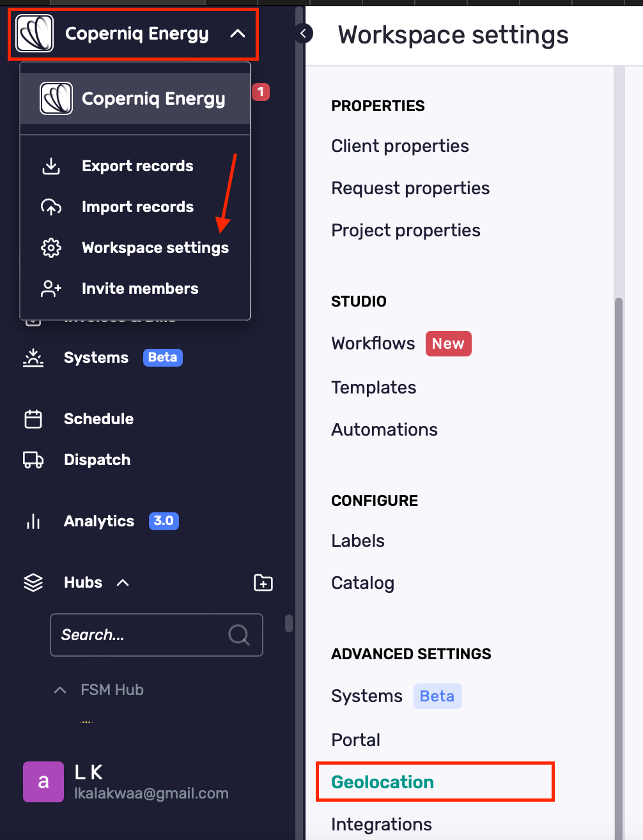Click the Dispatch truck icon
This screenshot has height=840, width=643.
(33, 460)
